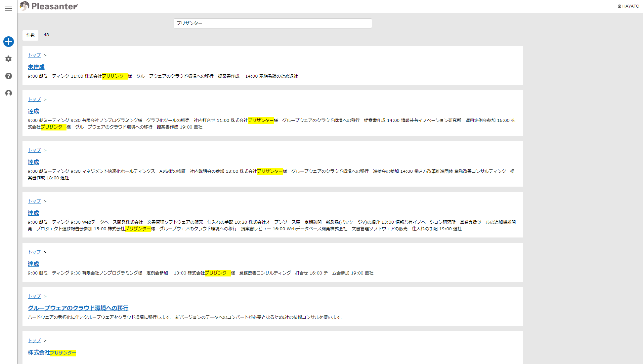Open the hamburger navigation menu
This screenshot has height=364, width=643.
(x=9, y=9)
